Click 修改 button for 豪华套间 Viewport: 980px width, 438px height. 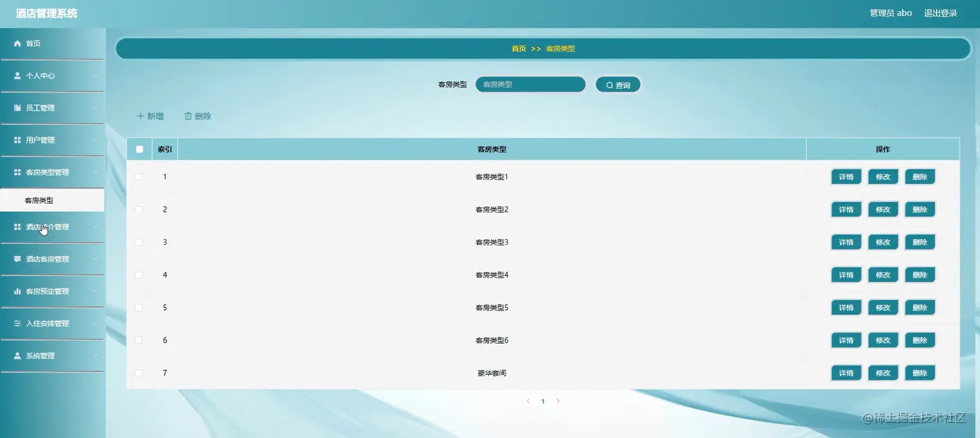point(883,373)
